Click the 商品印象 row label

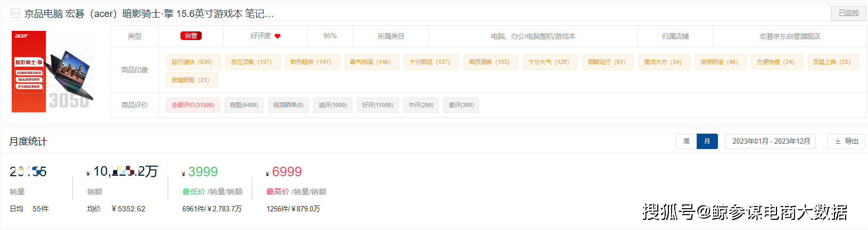pyautogui.click(x=135, y=70)
